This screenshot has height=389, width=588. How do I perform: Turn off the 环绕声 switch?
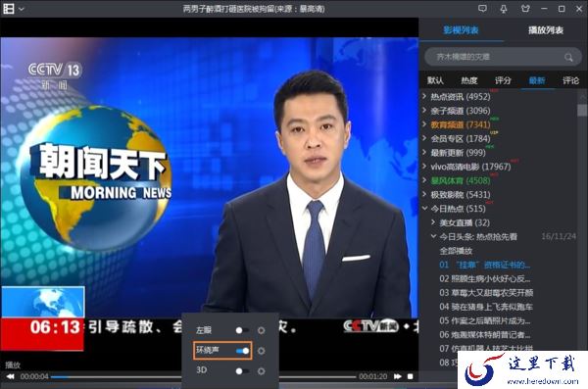243,351
